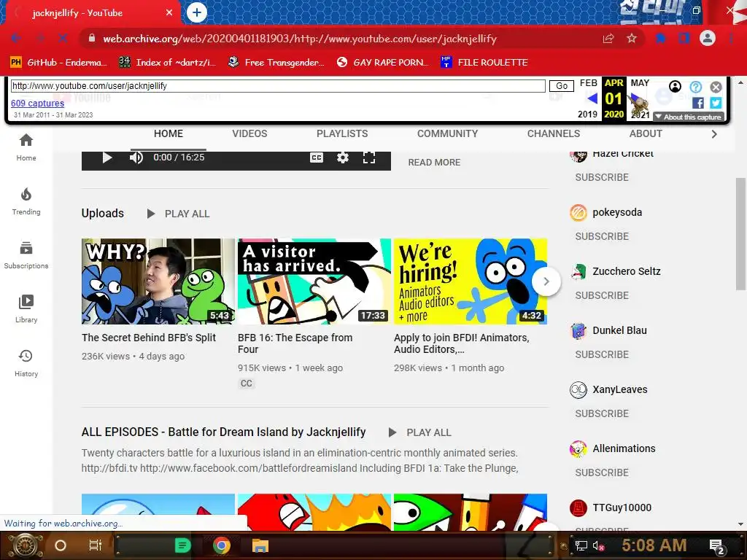Open FILE ROULETTE bookmark
Image resolution: width=747 pixels, height=560 pixels.
[x=484, y=63]
